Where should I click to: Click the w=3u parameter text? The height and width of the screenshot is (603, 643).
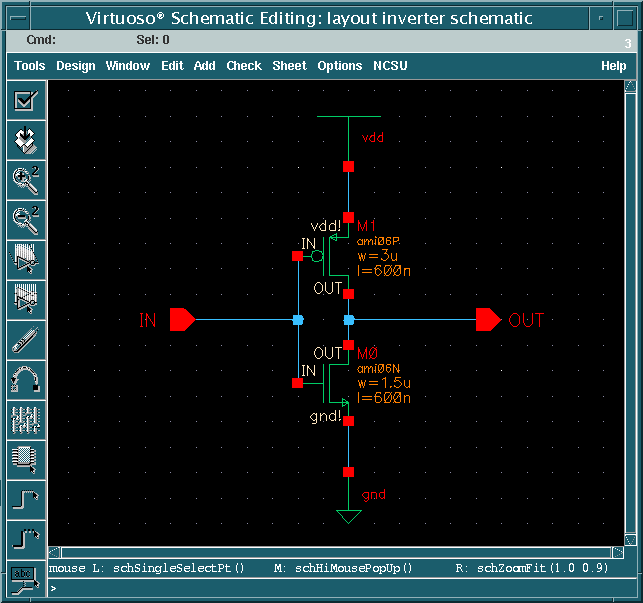pos(378,256)
